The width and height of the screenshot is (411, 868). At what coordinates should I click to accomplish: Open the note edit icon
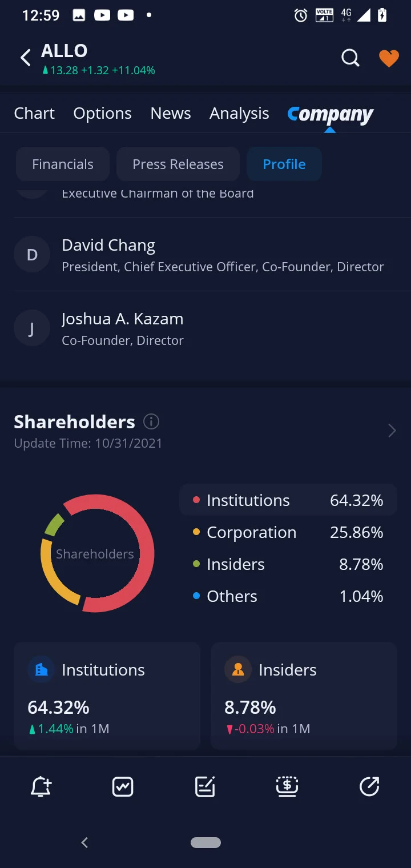pyautogui.click(x=205, y=786)
